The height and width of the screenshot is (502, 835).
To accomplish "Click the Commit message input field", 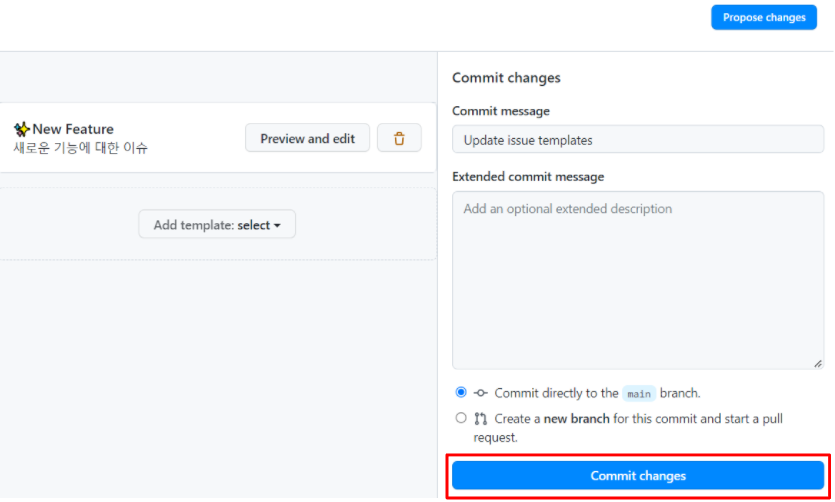I will point(638,140).
